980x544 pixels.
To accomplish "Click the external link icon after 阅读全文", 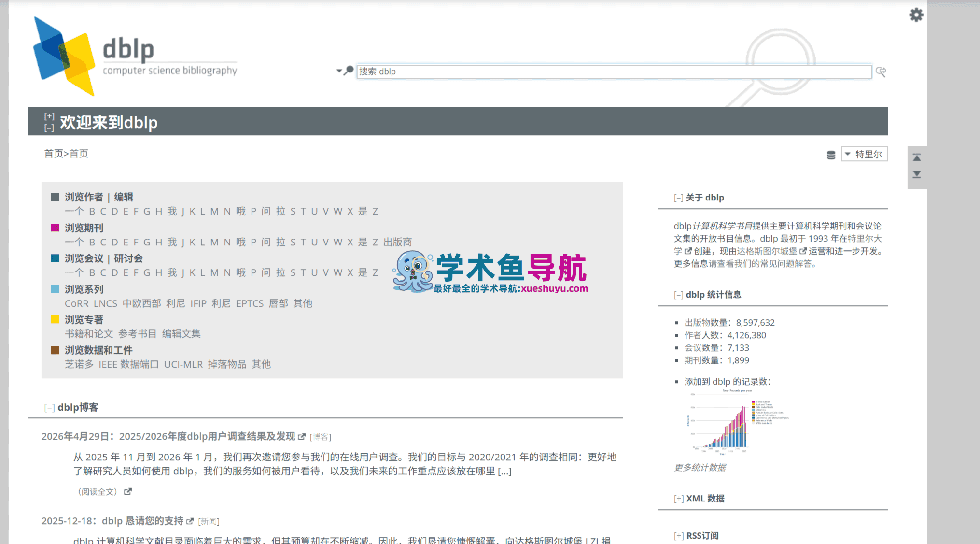I will (128, 492).
